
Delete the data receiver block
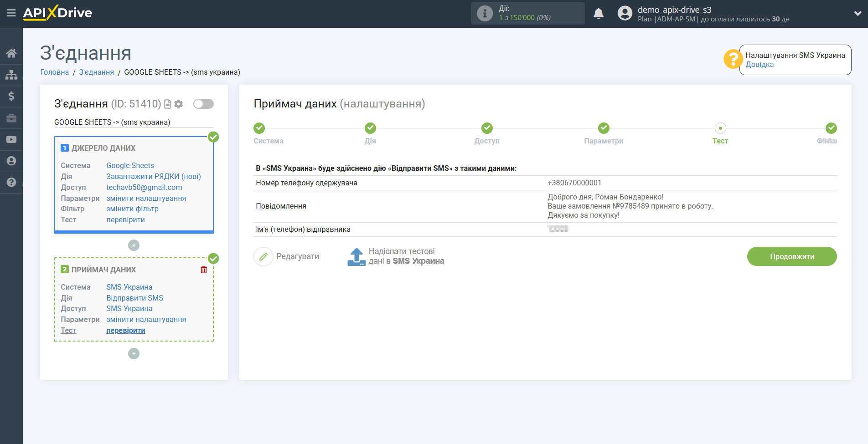point(204,270)
